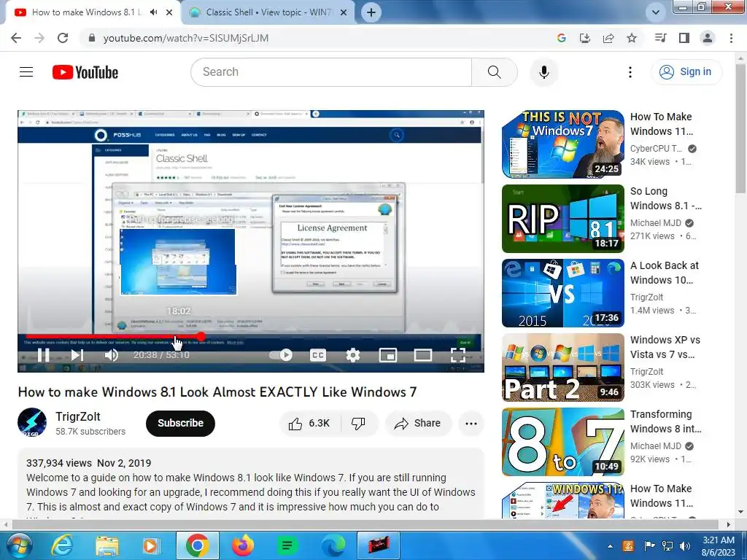Mute the YouTube tab audio icon

pyautogui.click(x=153, y=12)
